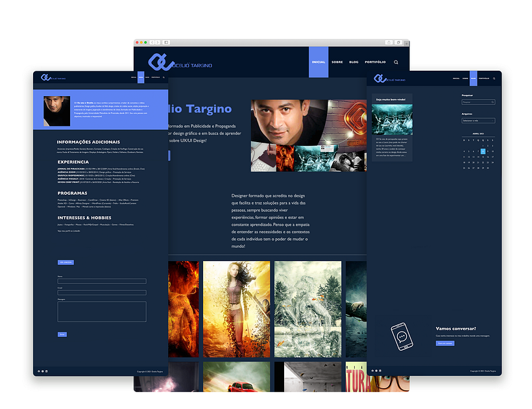Viewport: 532px width, 409px height.
Task: Click the Ocelio Targino logo in center browser
Action: (180, 62)
